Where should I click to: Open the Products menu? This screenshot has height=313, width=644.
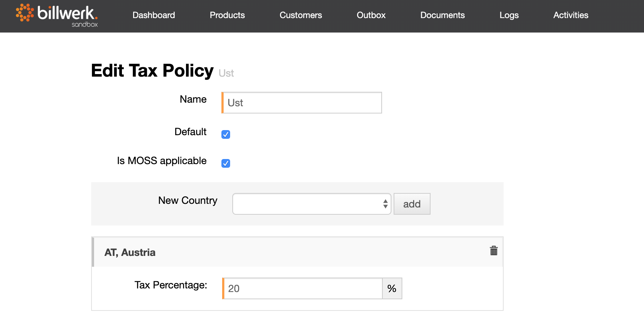click(x=227, y=15)
